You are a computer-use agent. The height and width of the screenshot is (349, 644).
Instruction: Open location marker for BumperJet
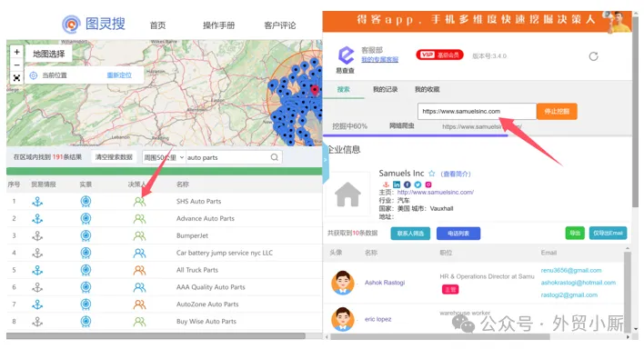86,235
